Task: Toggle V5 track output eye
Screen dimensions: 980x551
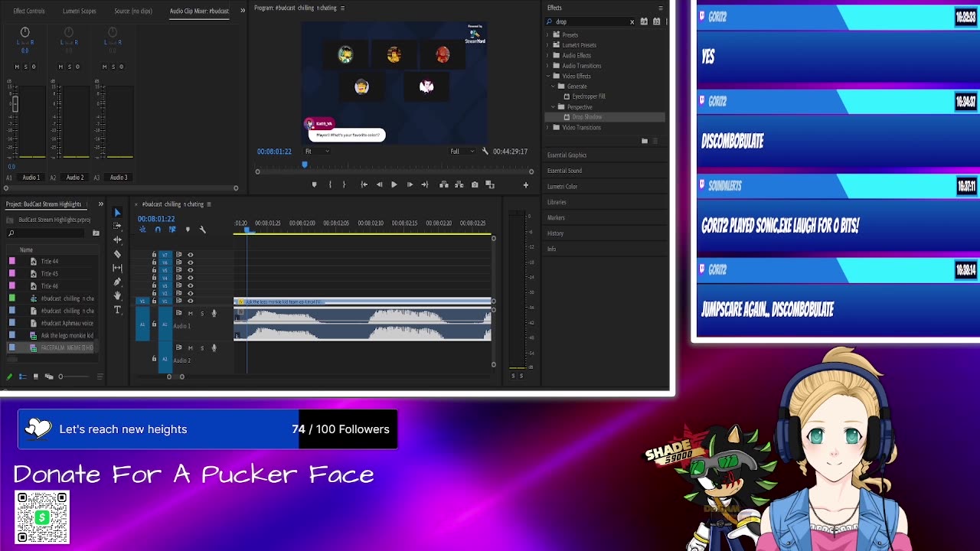Action: 191,270
